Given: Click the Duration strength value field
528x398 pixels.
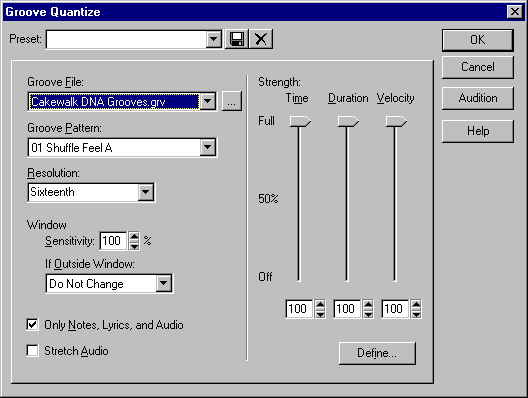Looking at the screenshot, I should (347, 308).
